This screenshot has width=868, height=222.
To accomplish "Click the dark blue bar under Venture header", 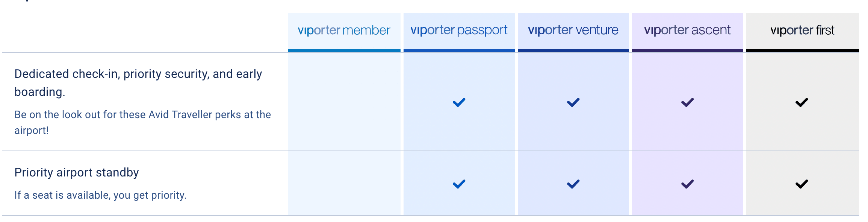I will pos(573,50).
